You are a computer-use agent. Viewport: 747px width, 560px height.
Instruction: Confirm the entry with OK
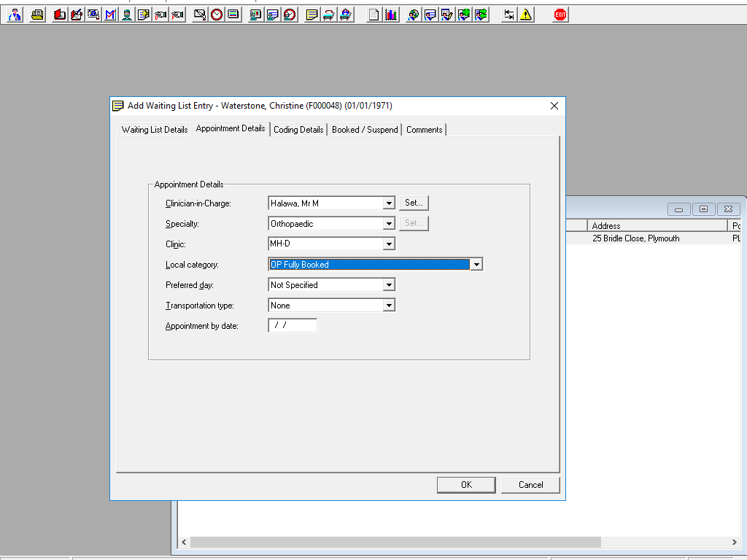click(x=466, y=485)
